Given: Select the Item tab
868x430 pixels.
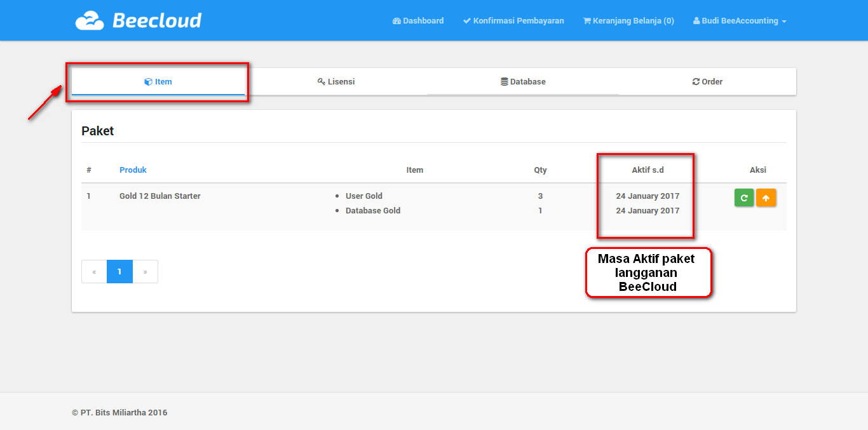Looking at the screenshot, I should pyautogui.click(x=158, y=82).
